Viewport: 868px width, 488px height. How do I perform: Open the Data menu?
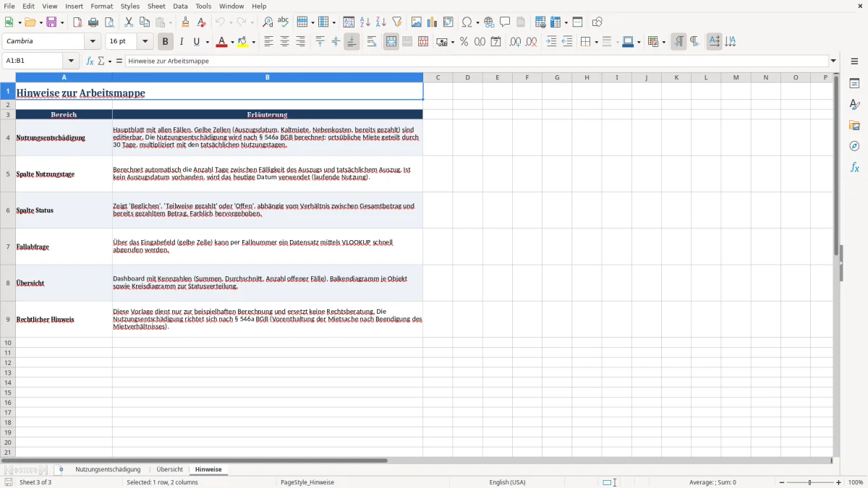click(180, 6)
